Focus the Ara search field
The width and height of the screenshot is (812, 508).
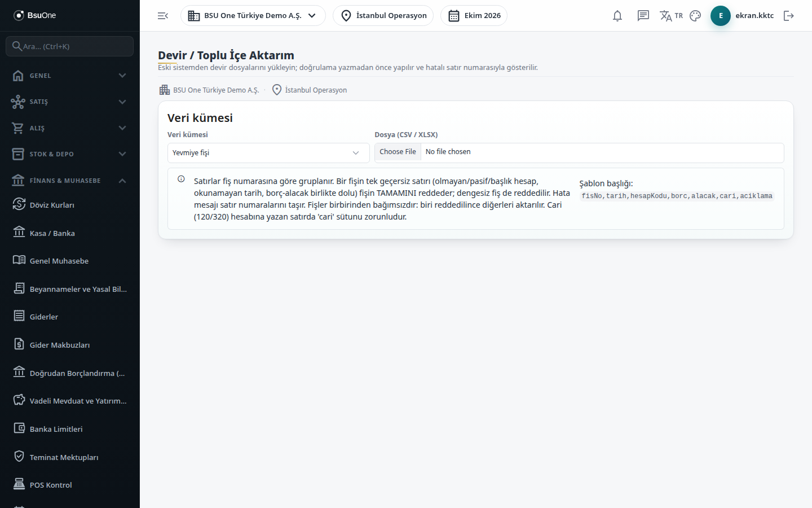(70, 46)
